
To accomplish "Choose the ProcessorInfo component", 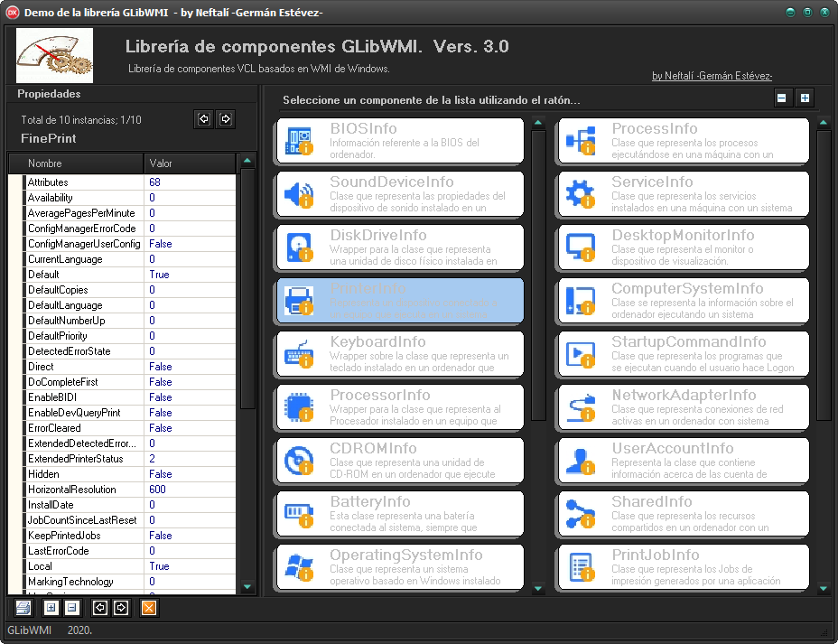I will click(x=399, y=406).
